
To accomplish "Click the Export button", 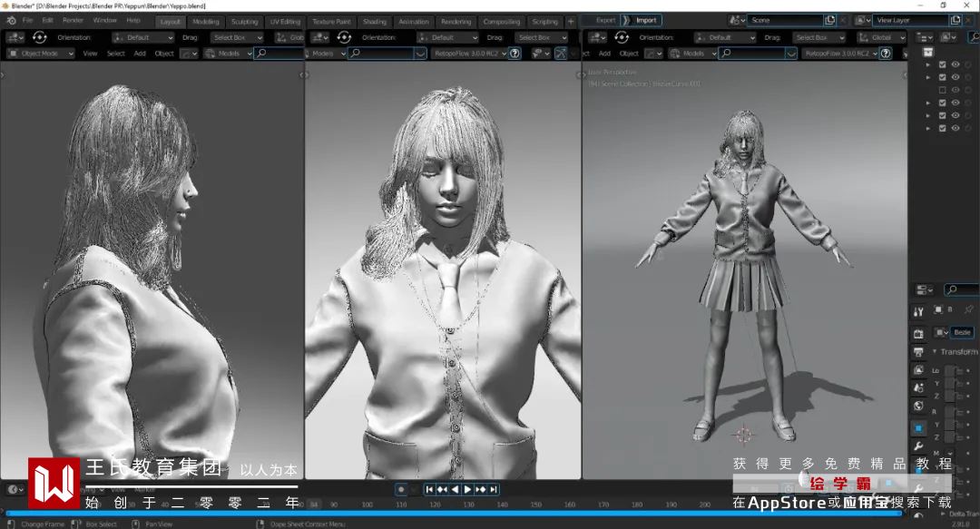I will tap(605, 20).
